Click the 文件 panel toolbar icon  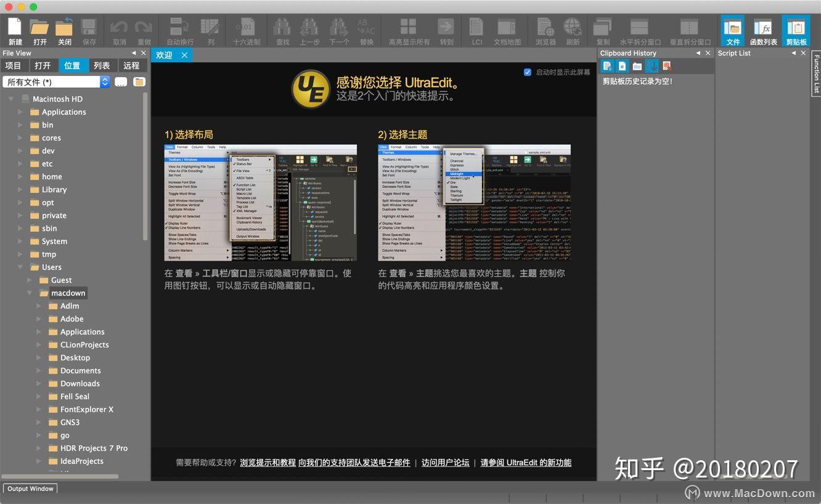point(733,30)
